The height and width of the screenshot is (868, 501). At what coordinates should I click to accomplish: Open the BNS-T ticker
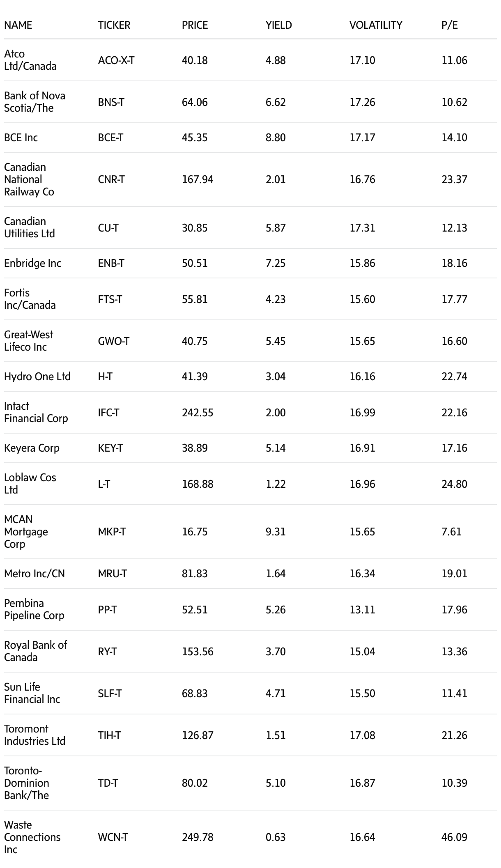tap(111, 102)
